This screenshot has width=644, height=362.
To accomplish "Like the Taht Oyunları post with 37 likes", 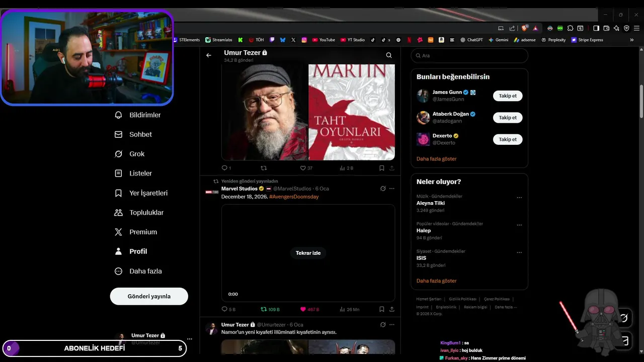I will click(306, 168).
